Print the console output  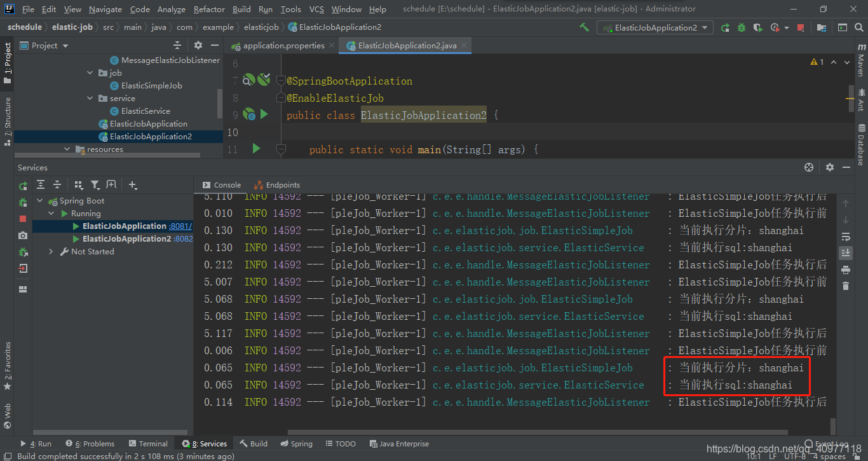point(845,270)
